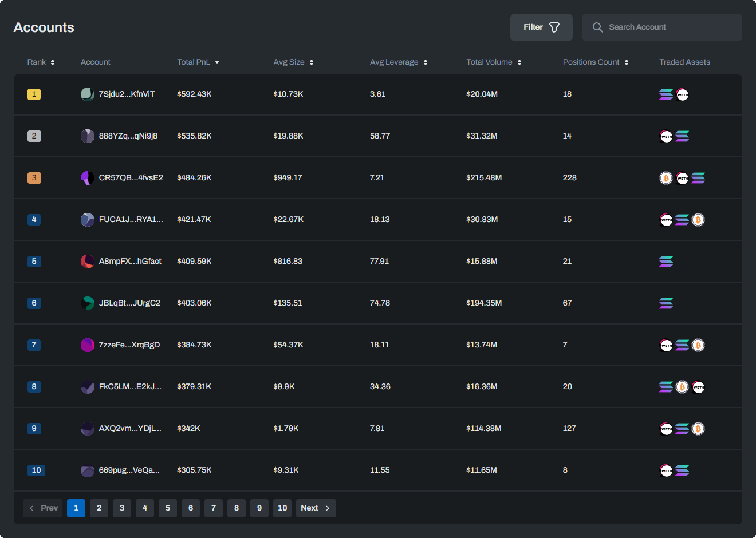Click the WETH icon in FUCA1J...RYA1... row
756x538 pixels.
666,220
